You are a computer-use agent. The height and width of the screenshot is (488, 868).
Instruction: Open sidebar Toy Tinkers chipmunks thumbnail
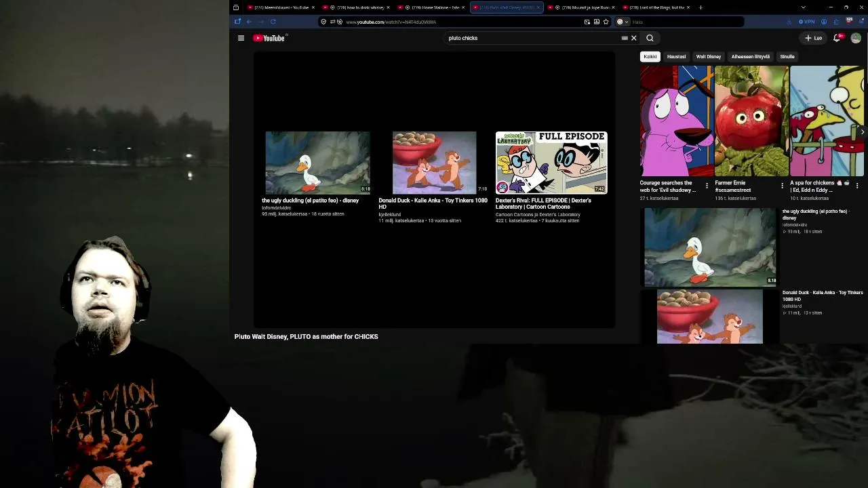709,317
